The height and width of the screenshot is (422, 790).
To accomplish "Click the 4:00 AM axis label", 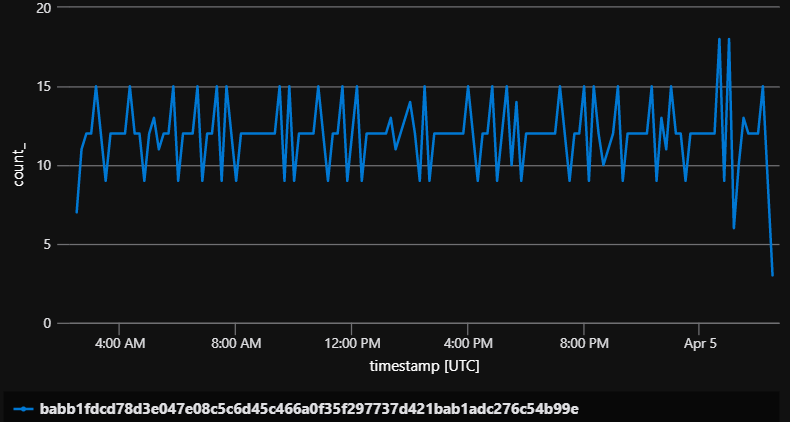I will click(119, 344).
